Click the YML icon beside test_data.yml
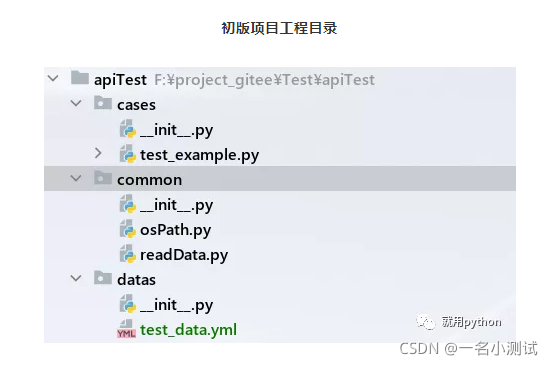The image size is (553, 365). [126, 329]
